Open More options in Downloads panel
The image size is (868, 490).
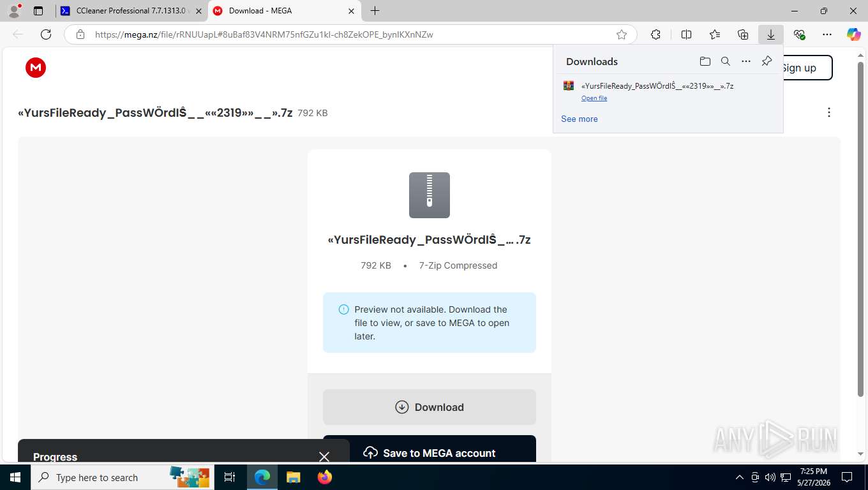pos(746,61)
